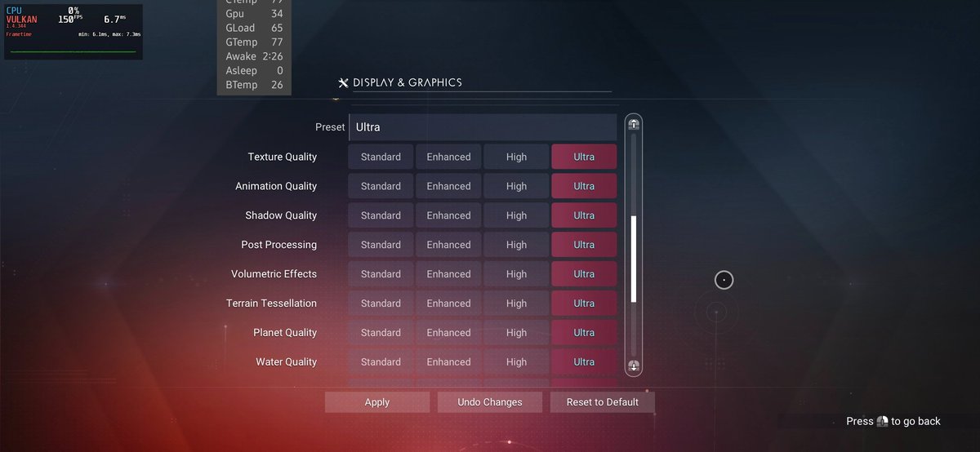
Task: Open the Preset dropdown showing Ultra
Action: click(483, 127)
